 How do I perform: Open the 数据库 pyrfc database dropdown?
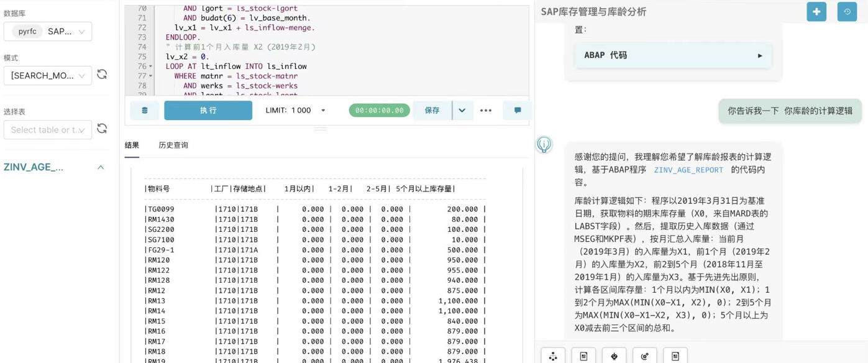click(48, 32)
